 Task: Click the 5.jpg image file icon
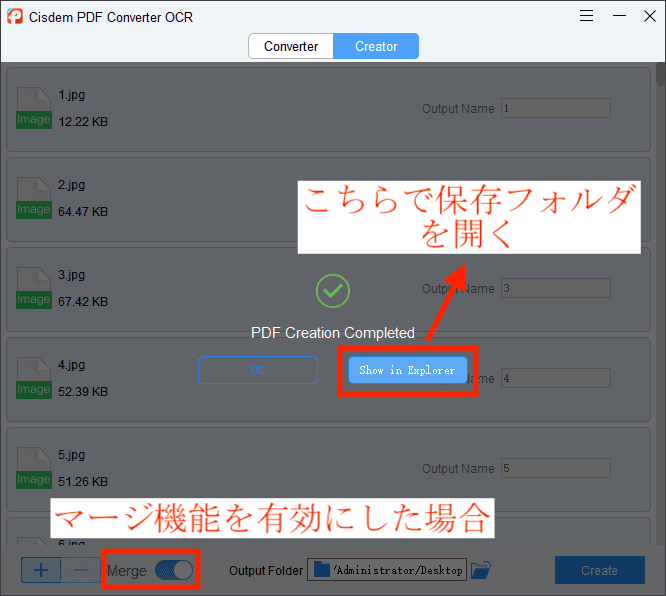pyautogui.click(x=34, y=469)
